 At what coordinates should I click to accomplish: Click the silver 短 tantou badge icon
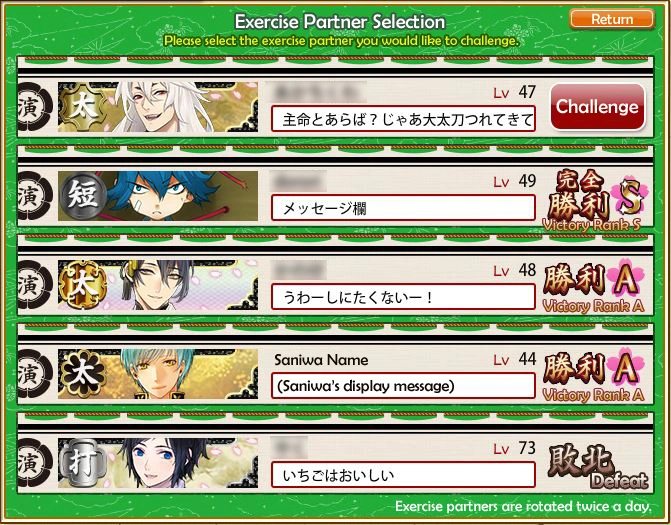tap(83, 196)
